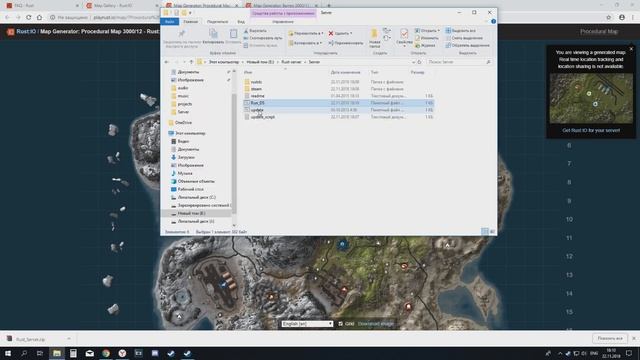Click the Explorer search box
The image size is (640, 360).
click(458, 62)
